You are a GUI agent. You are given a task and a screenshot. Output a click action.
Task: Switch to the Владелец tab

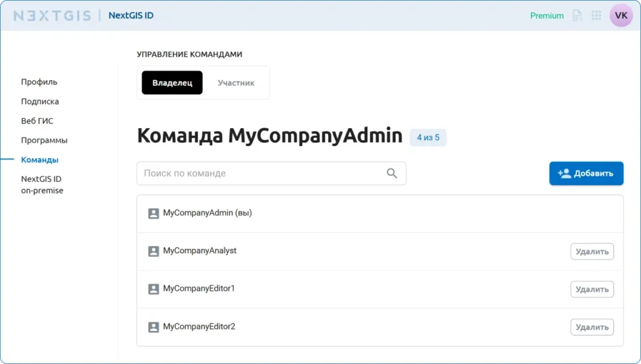click(172, 83)
